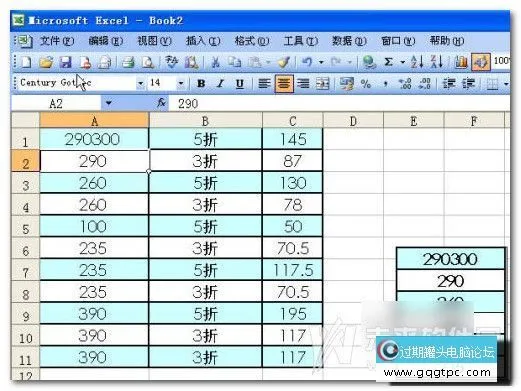Viewport: 521px width, 391px height.
Task: Select cell C7 containing 117.5
Action: coord(293,270)
